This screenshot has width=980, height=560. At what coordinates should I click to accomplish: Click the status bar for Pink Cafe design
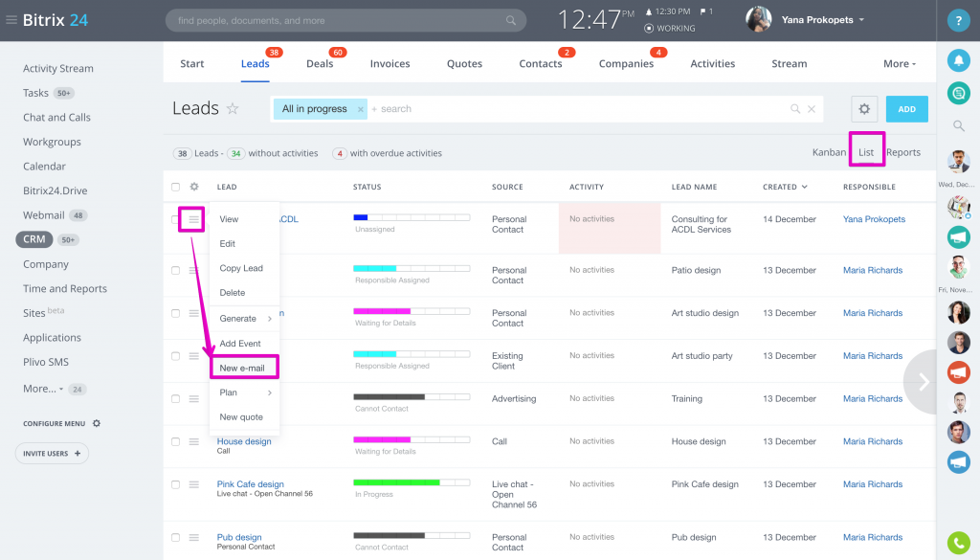click(x=412, y=482)
